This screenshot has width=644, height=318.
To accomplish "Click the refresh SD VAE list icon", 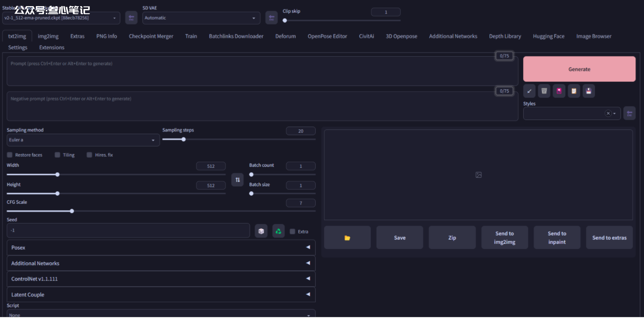I will tap(271, 18).
